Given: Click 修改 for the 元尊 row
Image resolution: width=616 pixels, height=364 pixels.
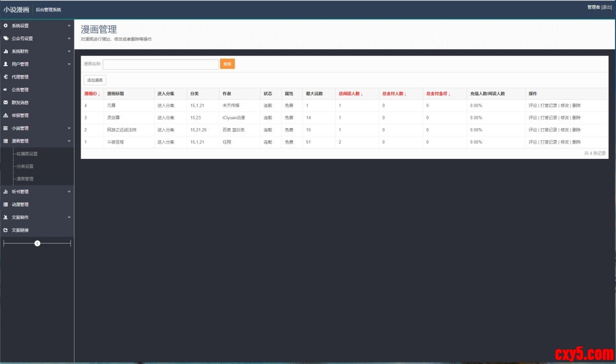Looking at the screenshot, I should (x=565, y=106).
